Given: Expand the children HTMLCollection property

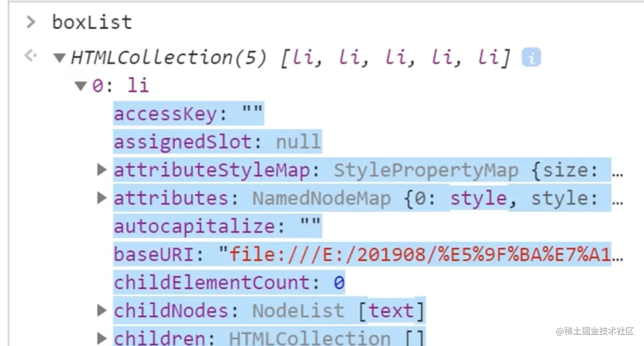Looking at the screenshot, I should pyautogui.click(x=102, y=338).
